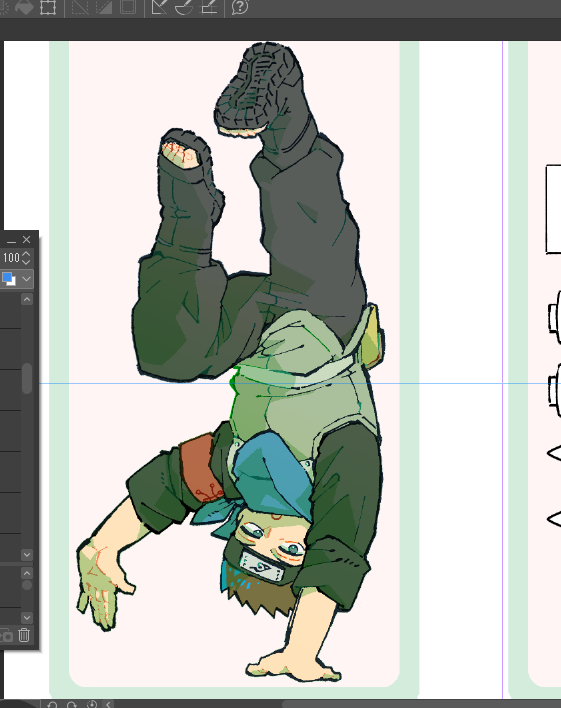This screenshot has height=708, width=561.
Task: Click the left chevron in bottom bar
Action: click(108, 704)
